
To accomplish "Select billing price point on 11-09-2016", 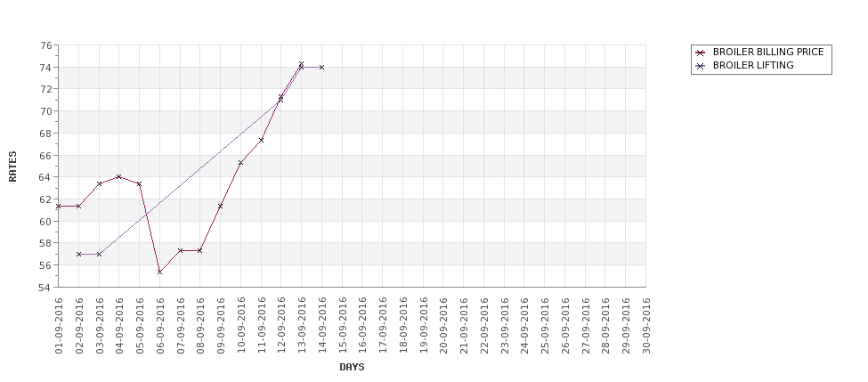I will click(x=261, y=140).
